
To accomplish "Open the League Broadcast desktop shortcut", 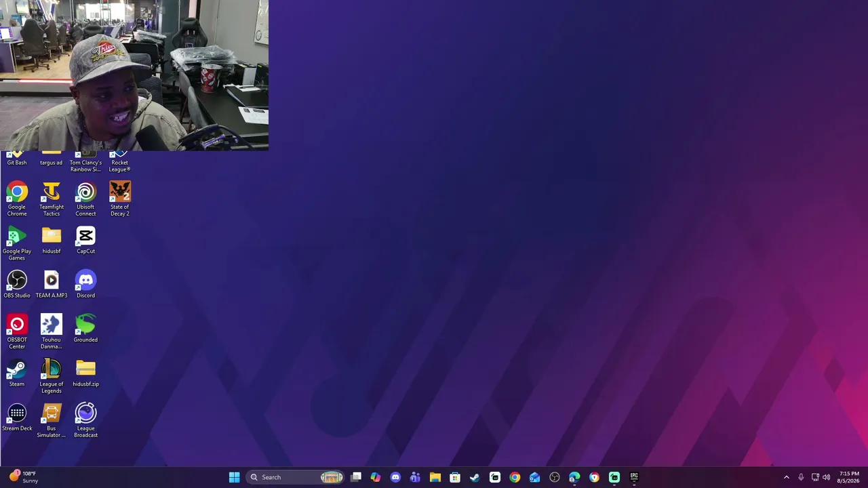I will (x=85, y=420).
